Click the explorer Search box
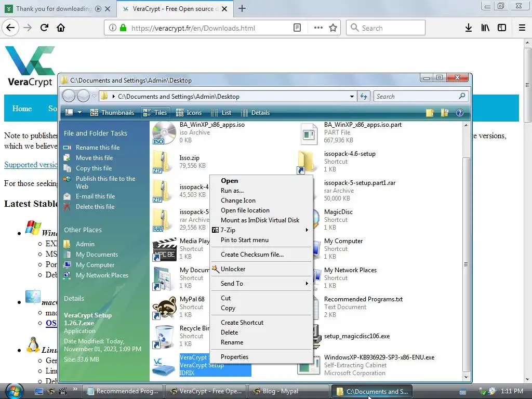 [421, 96]
